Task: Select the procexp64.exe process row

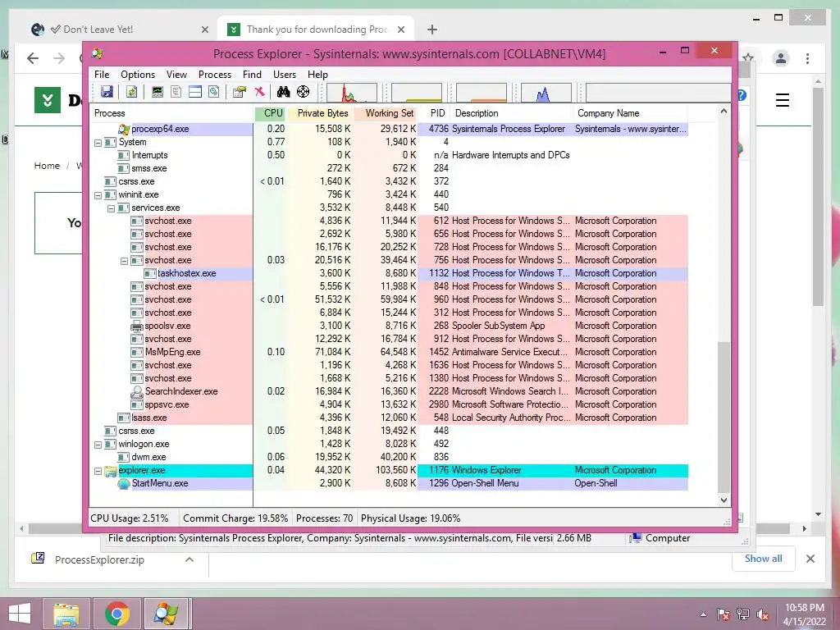Action: coord(390,129)
